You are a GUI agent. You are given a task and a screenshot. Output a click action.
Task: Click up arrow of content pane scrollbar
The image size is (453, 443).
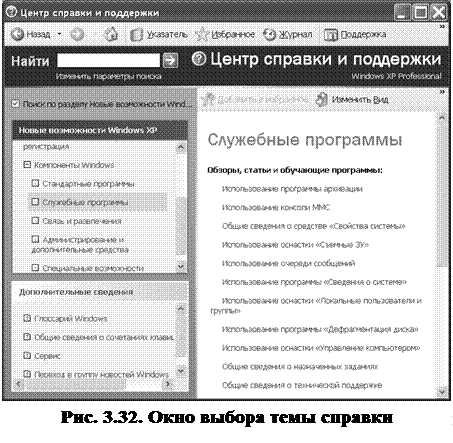coord(442,118)
